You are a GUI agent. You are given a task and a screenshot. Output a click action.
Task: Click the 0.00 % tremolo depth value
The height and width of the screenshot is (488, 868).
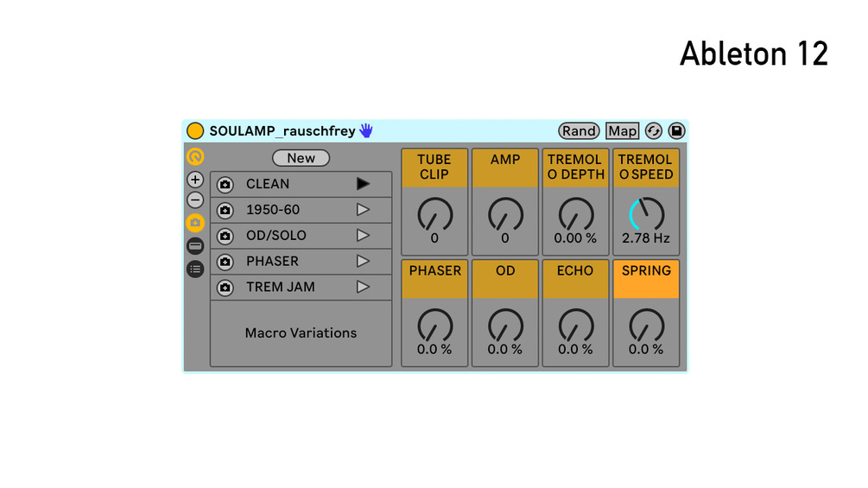click(576, 238)
